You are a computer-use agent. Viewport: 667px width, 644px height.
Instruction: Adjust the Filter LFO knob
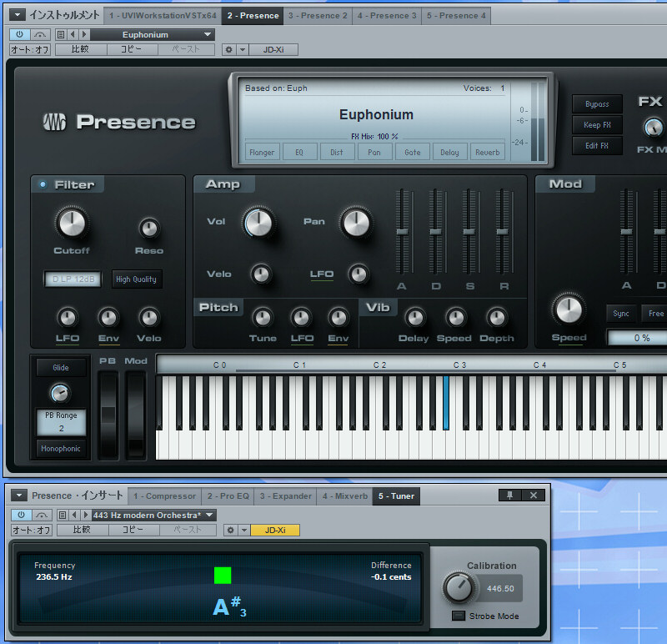pyautogui.click(x=68, y=318)
